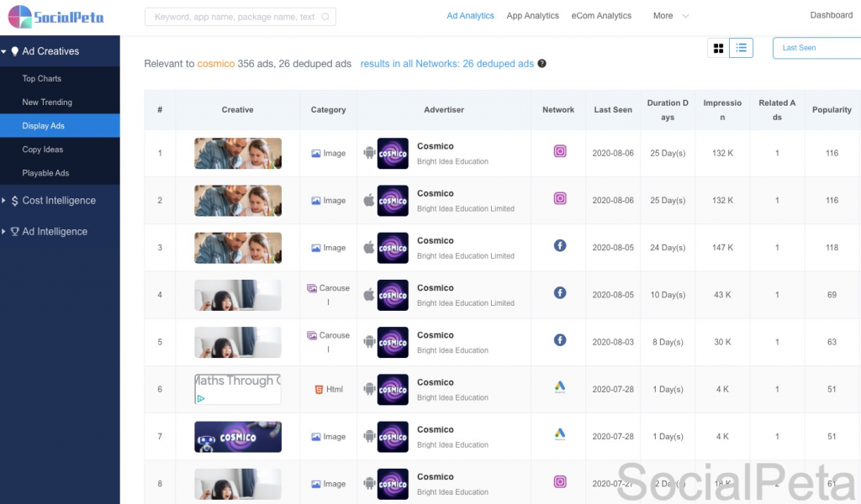Image resolution: width=861 pixels, height=504 pixels.
Task: Click Cosmico app icon in row 1
Action: point(393,154)
